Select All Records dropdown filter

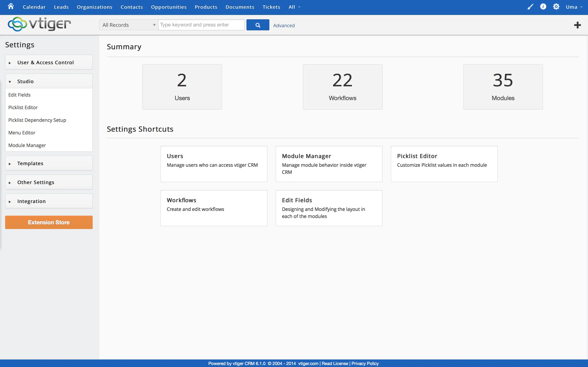128,24
